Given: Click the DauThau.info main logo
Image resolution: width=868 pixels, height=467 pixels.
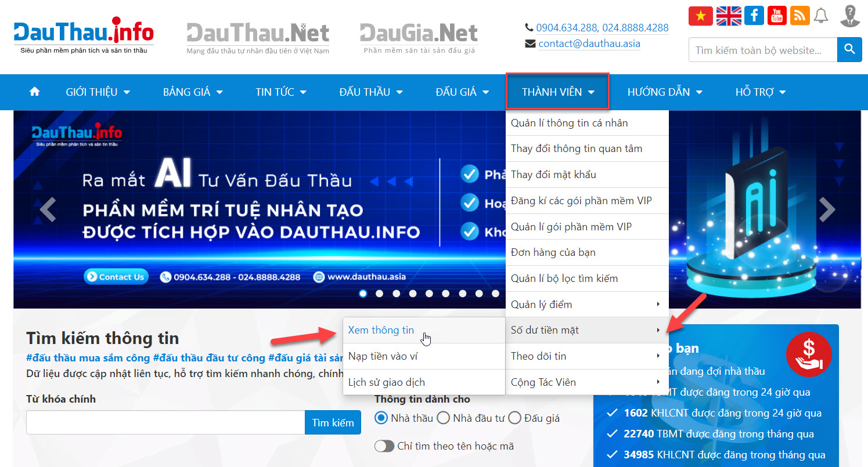Looking at the screenshot, I should 84,35.
